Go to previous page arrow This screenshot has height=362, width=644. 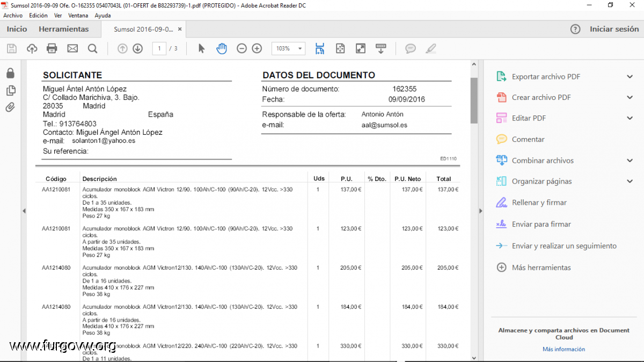[x=122, y=49]
